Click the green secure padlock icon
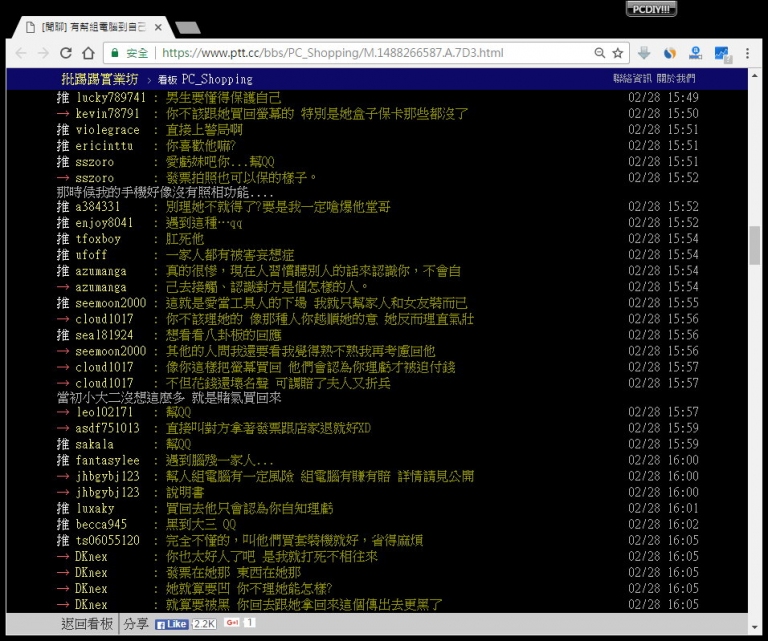 (x=115, y=53)
